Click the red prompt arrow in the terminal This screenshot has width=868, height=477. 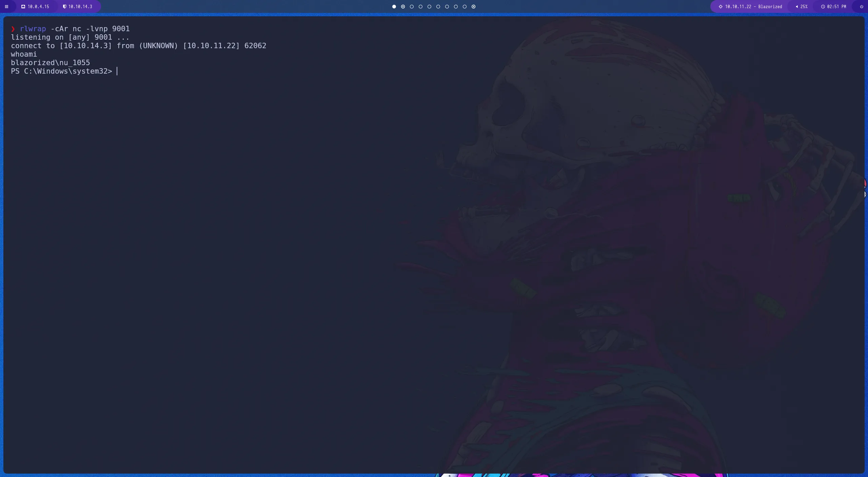coord(13,29)
